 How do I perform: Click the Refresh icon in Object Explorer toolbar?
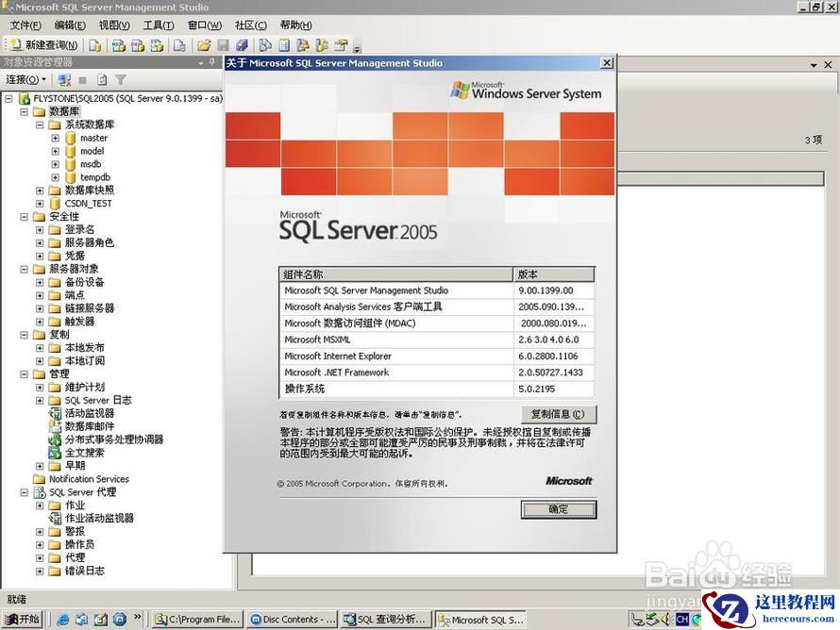click(x=102, y=80)
